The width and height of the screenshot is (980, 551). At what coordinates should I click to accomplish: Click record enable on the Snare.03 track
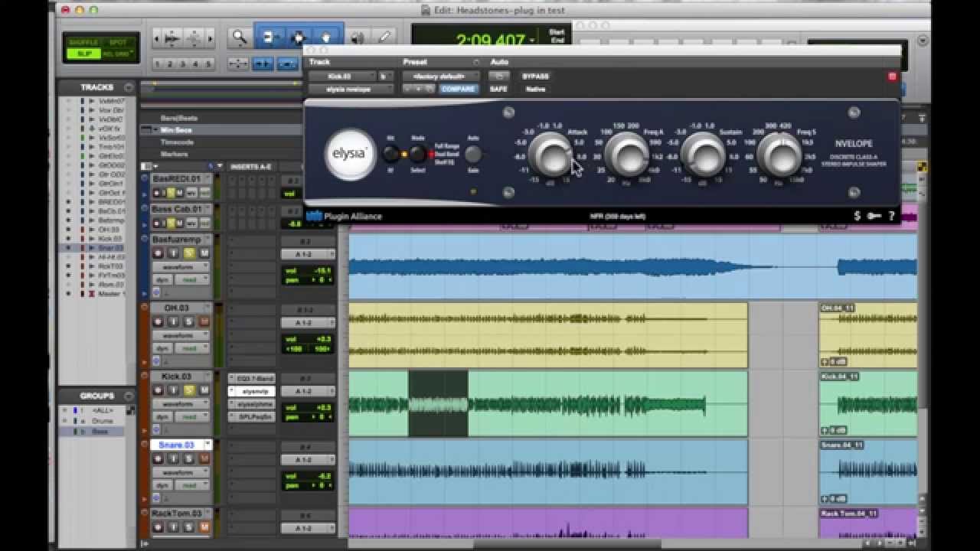pos(158,458)
